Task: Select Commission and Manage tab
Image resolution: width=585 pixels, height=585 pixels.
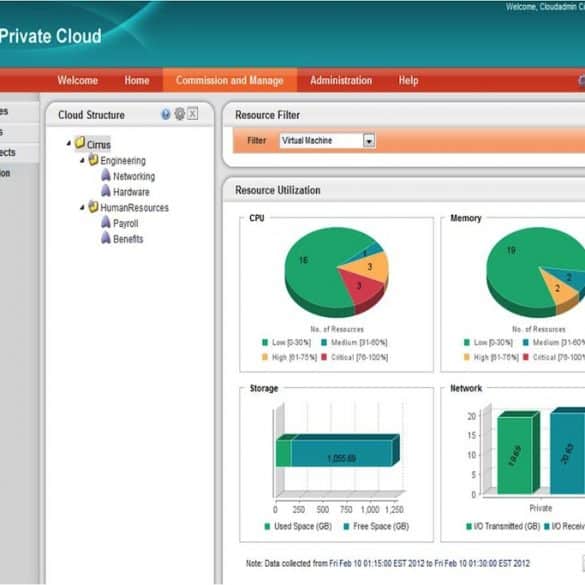Action: 230,80
